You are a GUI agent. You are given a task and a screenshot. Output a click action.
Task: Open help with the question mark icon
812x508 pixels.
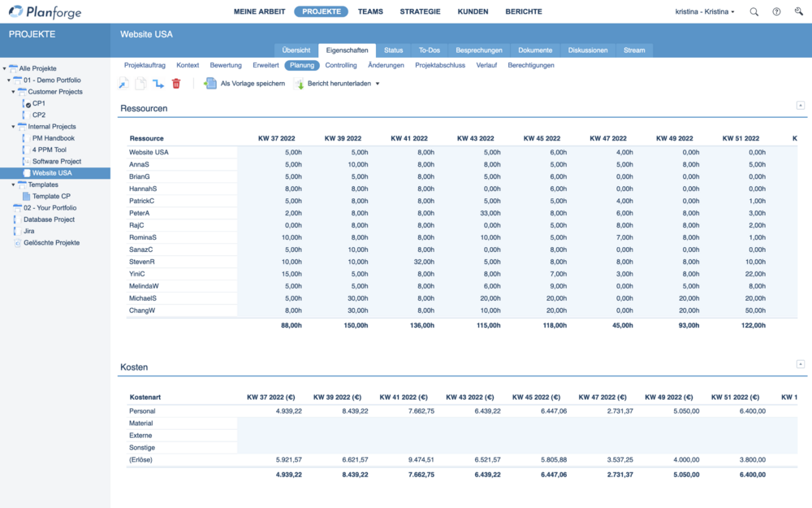coord(776,12)
